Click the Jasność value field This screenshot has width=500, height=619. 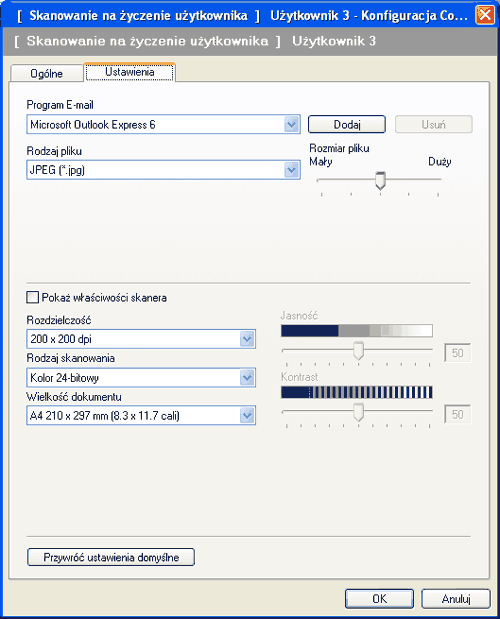point(457,353)
